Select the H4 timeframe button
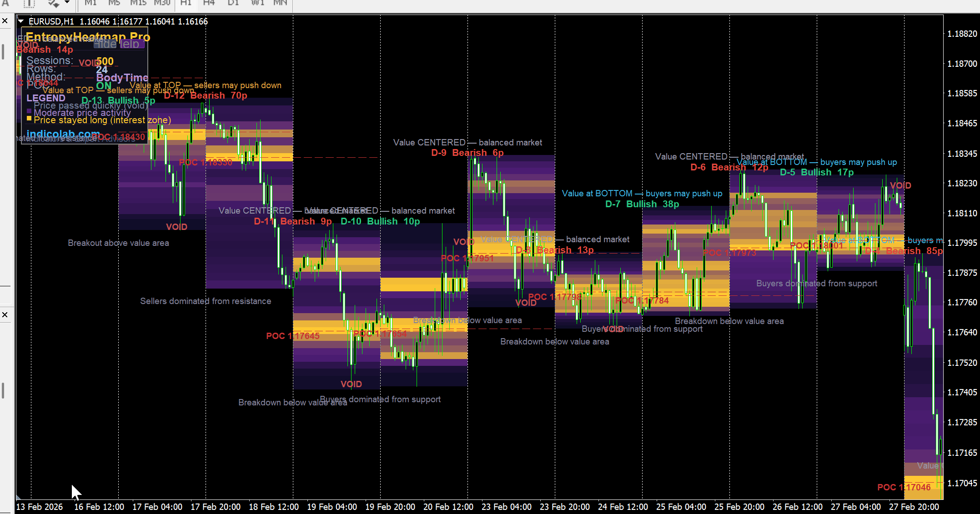 [209, 3]
